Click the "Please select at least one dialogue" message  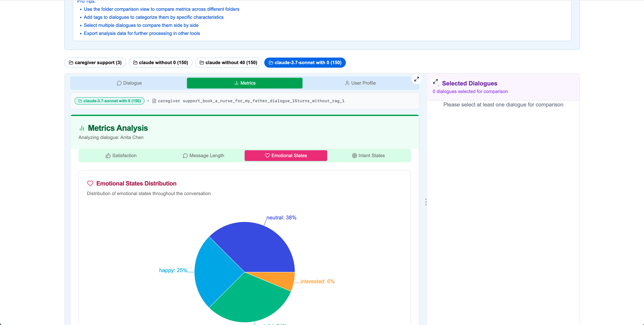503,105
